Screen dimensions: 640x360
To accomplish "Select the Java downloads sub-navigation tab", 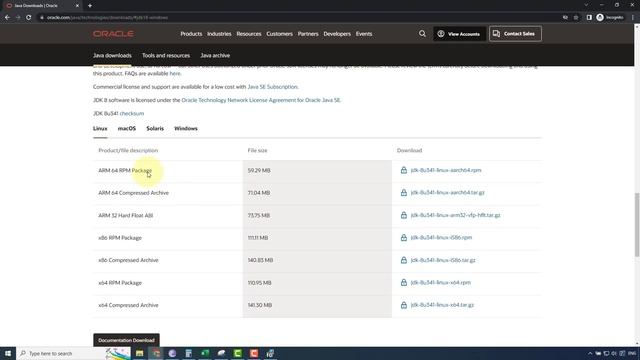I will click(112, 56).
